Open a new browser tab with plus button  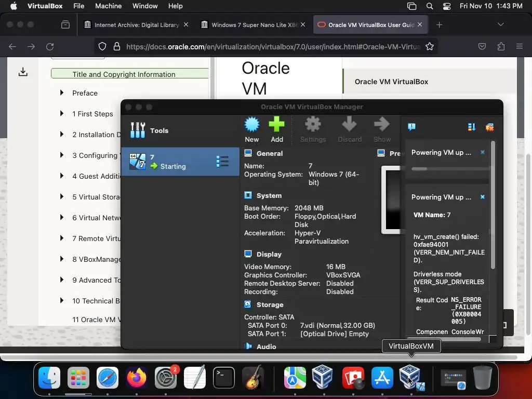click(x=439, y=25)
